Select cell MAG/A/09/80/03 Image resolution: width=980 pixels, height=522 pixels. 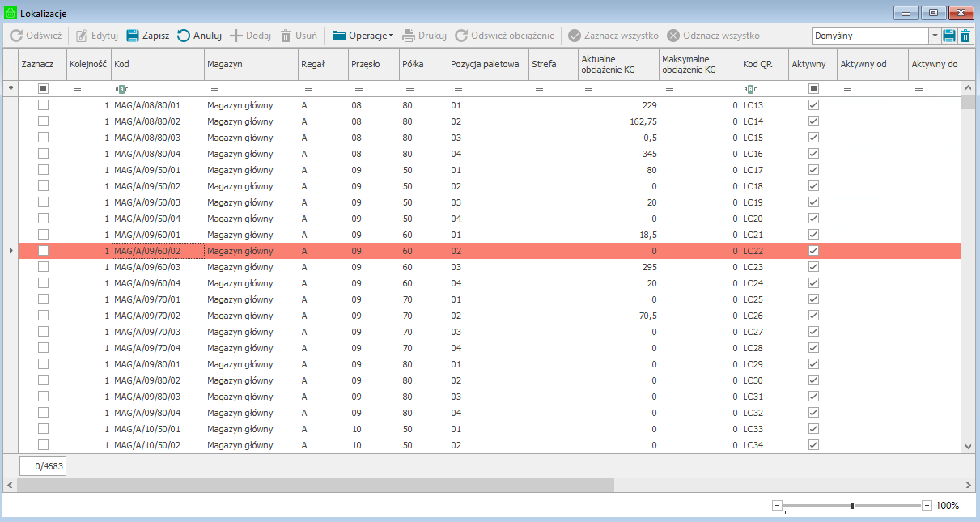click(158, 397)
